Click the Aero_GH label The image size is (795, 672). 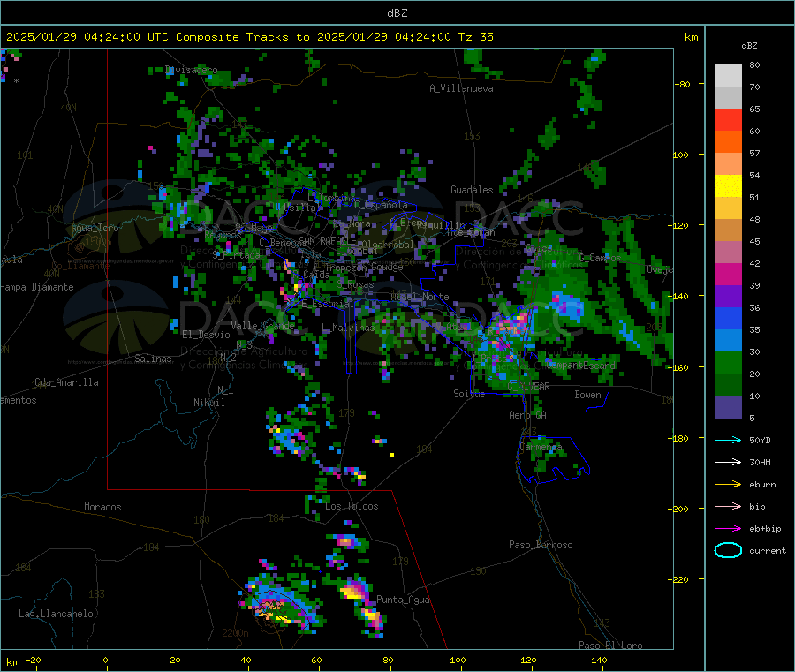coord(527,415)
